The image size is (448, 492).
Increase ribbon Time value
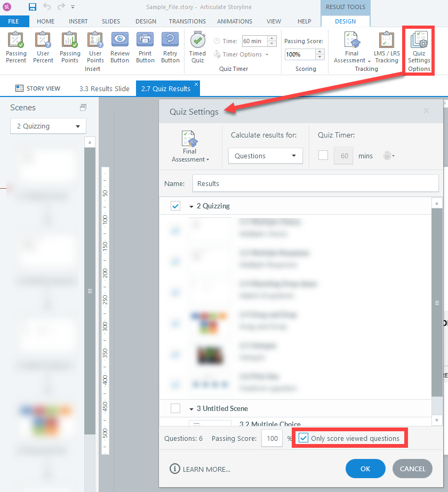(x=272, y=38)
